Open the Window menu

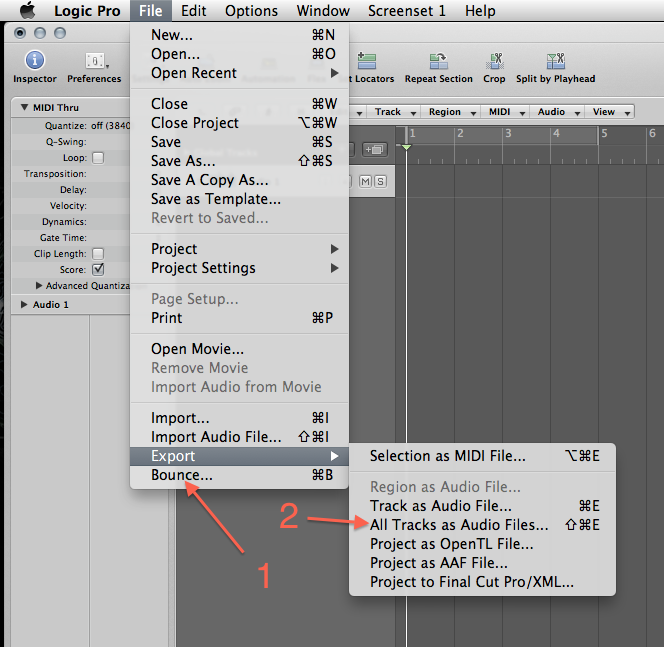coord(323,11)
